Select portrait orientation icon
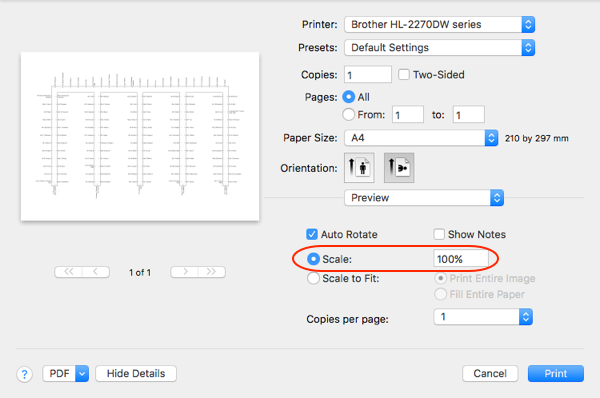This screenshot has height=398, width=600. [x=359, y=168]
